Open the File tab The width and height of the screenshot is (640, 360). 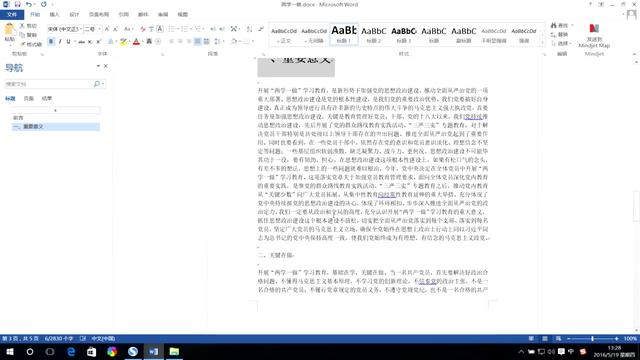[12, 14]
